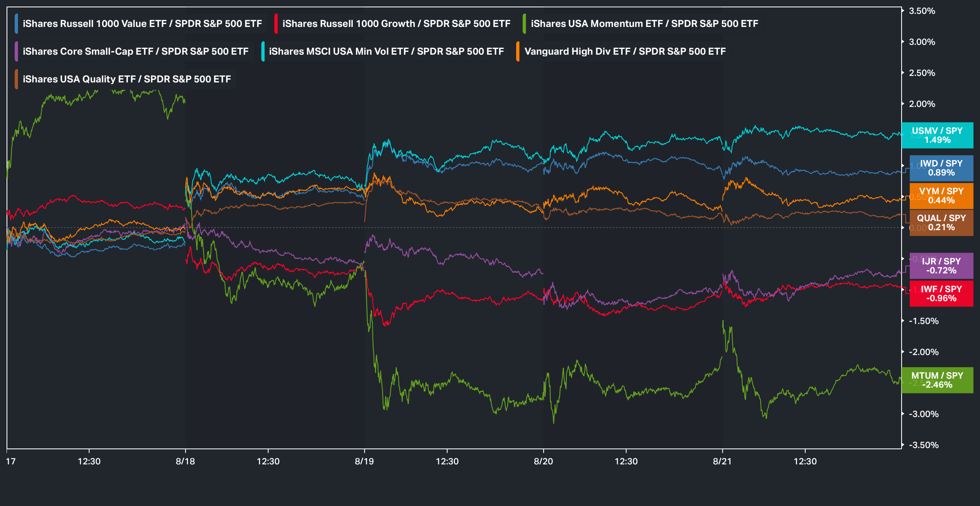Select the IWF / SPY -0.96% value tag
The width and height of the screenshot is (980, 506).
941,293
